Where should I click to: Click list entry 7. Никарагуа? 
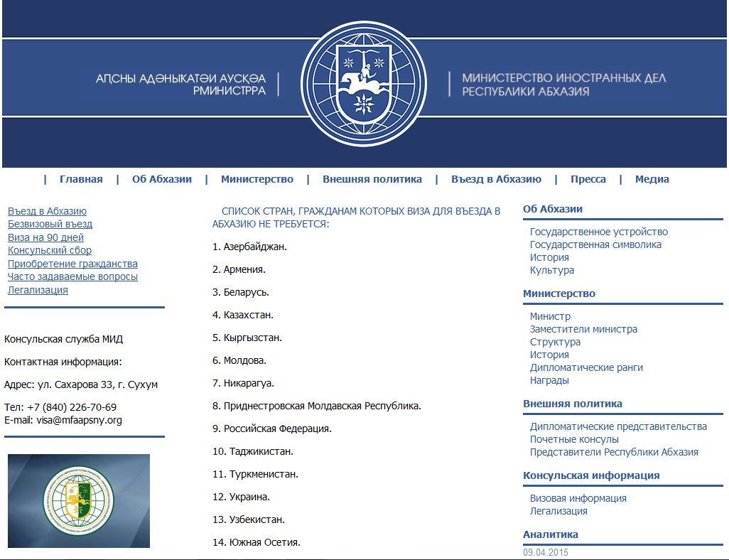coord(243,383)
